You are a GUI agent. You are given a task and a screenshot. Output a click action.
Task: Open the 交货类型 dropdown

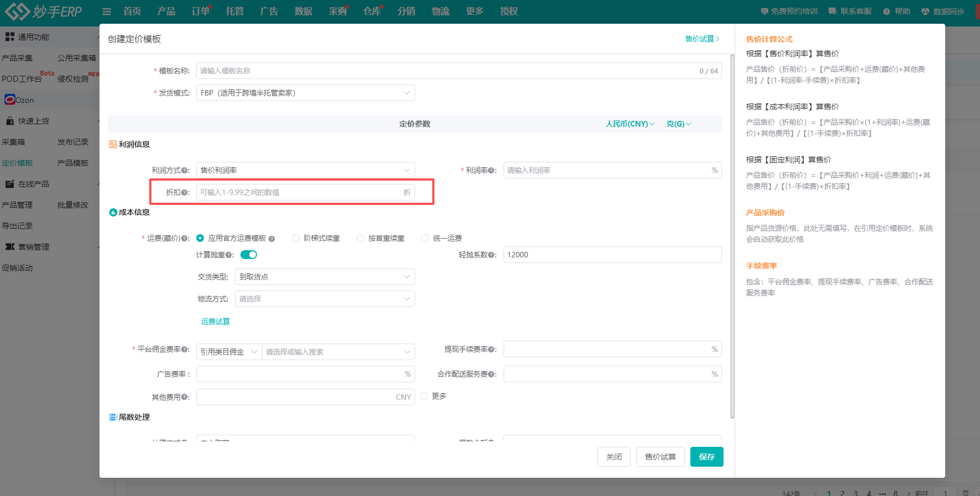(x=324, y=277)
